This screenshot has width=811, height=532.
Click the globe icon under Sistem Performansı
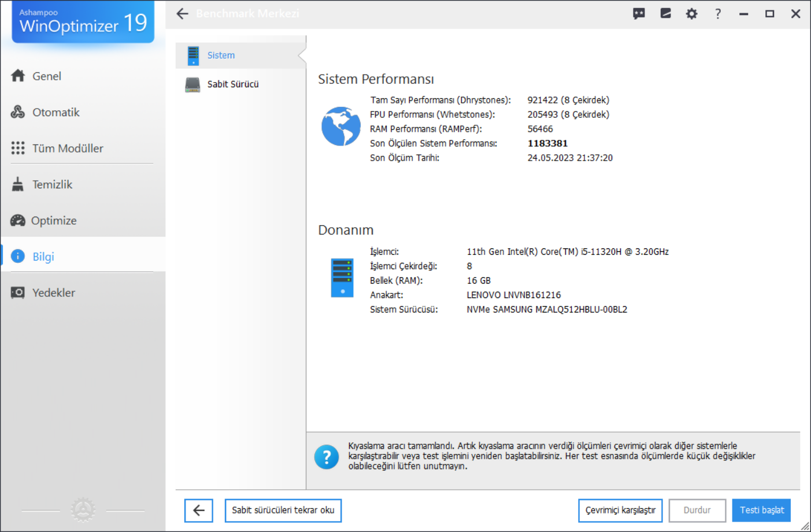pyautogui.click(x=341, y=127)
